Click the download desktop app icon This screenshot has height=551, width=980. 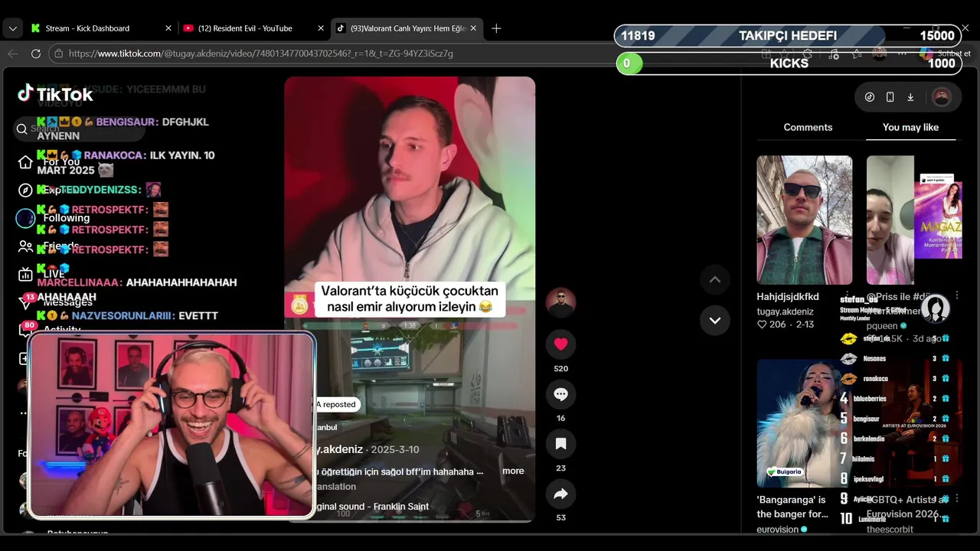(910, 97)
